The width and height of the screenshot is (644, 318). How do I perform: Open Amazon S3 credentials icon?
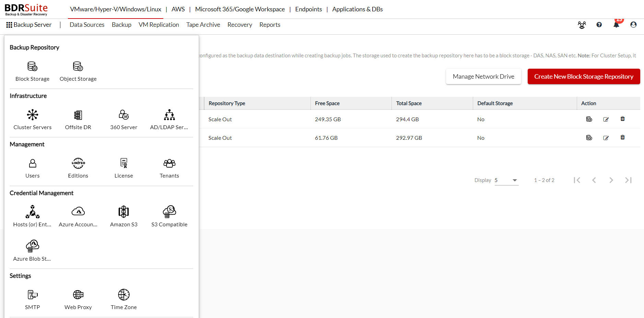click(x=124, y=212)
